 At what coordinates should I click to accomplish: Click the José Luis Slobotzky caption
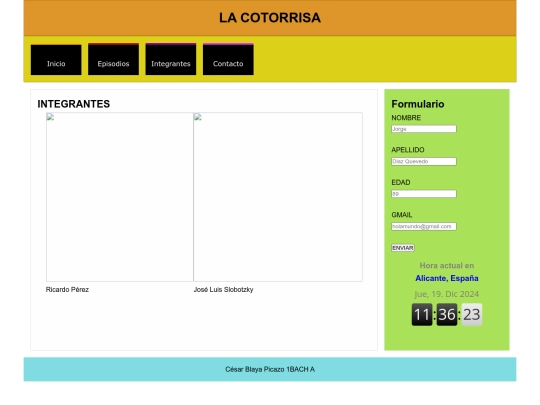[224, 290]
